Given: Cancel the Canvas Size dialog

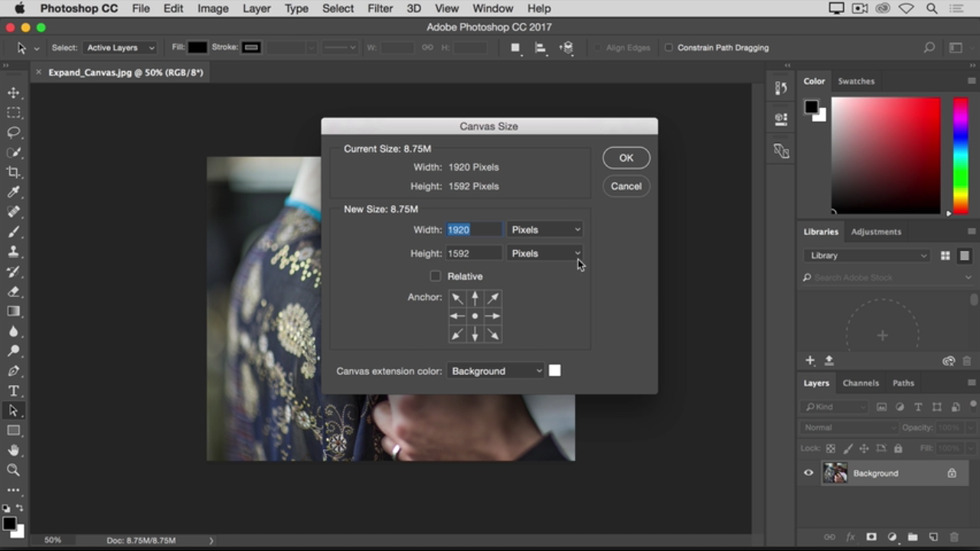Looking at the screenshot, I should click(x=626, y=186).
